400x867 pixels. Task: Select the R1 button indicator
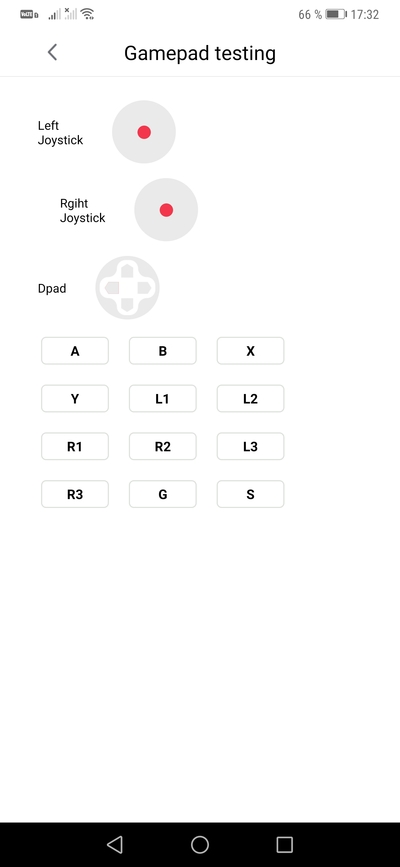pos(75,446)
